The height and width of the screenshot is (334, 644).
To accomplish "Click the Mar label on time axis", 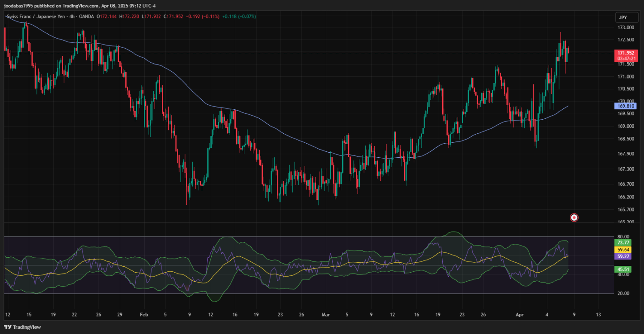I will pyautogui.click(x=326, y=315).
